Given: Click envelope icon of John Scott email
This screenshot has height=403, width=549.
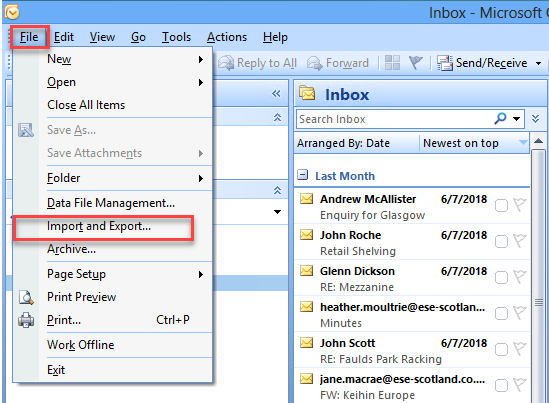Looking at the screenshot, I should tap(307, 343).
